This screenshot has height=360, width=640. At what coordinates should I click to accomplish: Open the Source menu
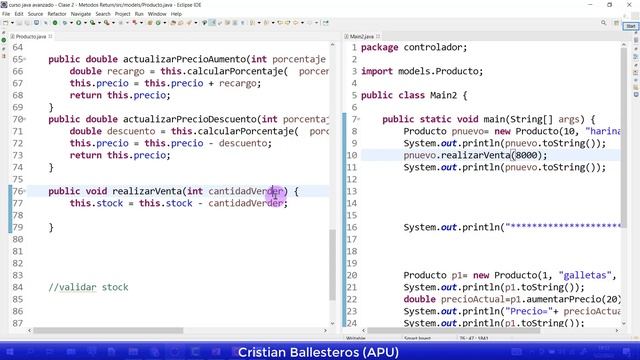coord(35,14)
